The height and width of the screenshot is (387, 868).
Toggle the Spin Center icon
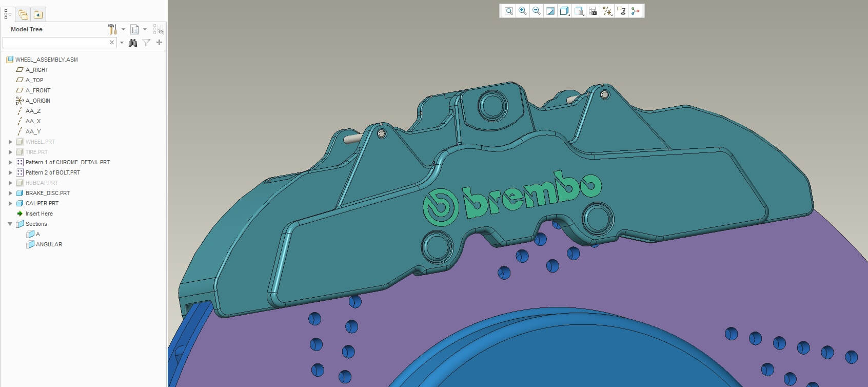coord(635,11)
